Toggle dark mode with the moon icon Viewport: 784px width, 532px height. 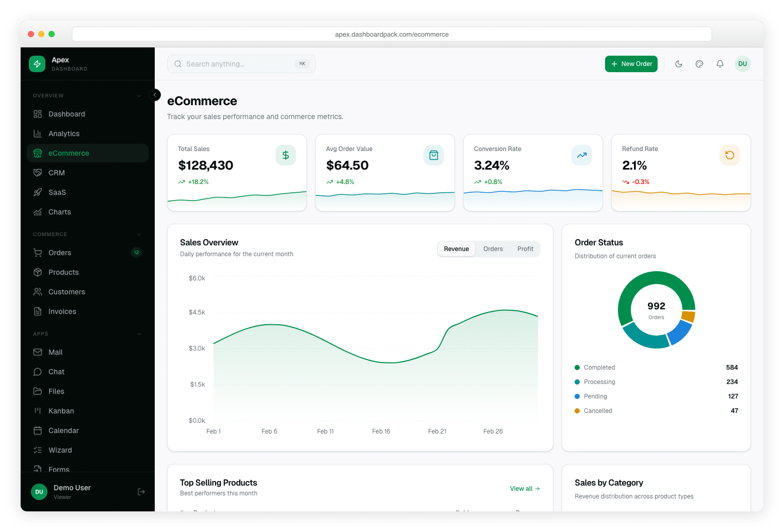[679, 63]
